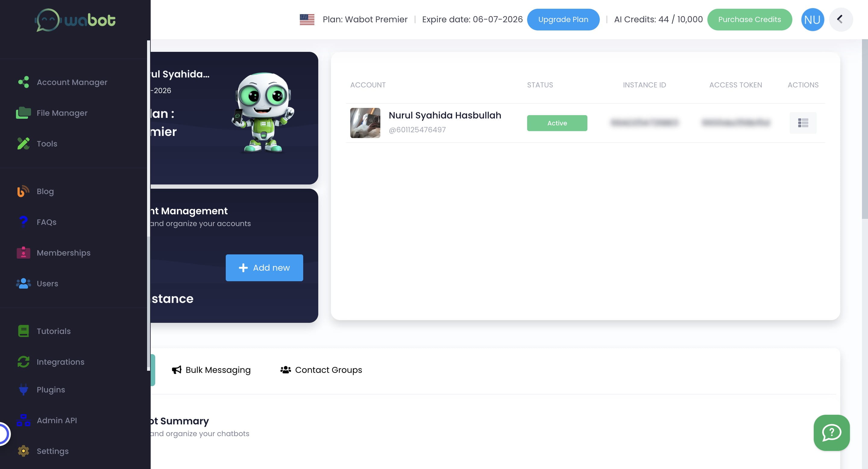Click the Plugins plug icon
The width and height of the screenshot is (868, 469).
(23, 389)
